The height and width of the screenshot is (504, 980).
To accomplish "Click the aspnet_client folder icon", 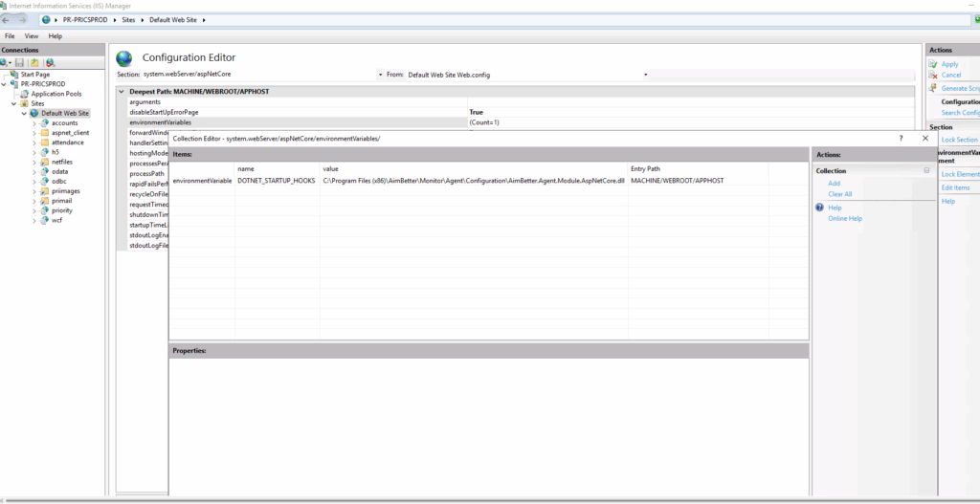I will pyautogui.click(x=44, y=132).
